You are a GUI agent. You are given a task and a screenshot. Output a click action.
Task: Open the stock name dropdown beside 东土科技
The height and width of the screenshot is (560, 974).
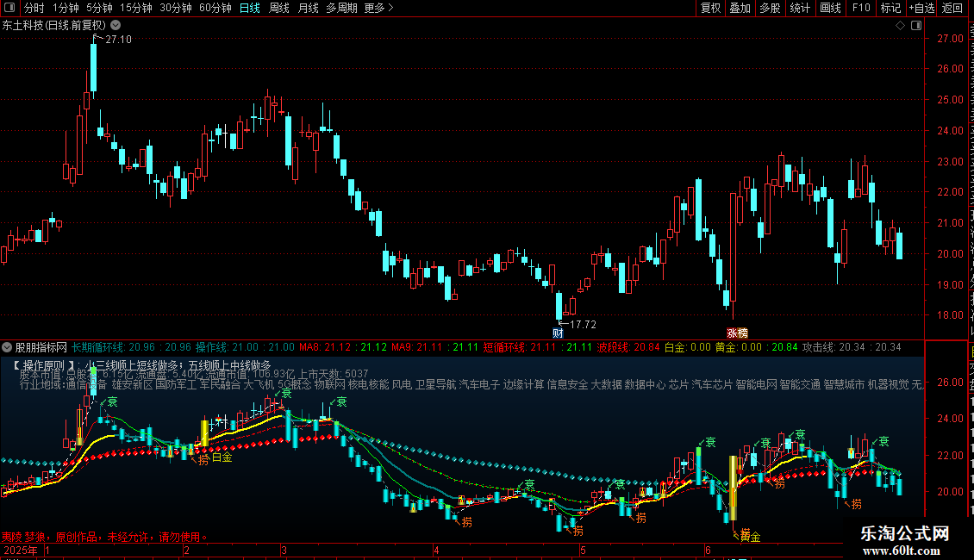click(116, 25)
